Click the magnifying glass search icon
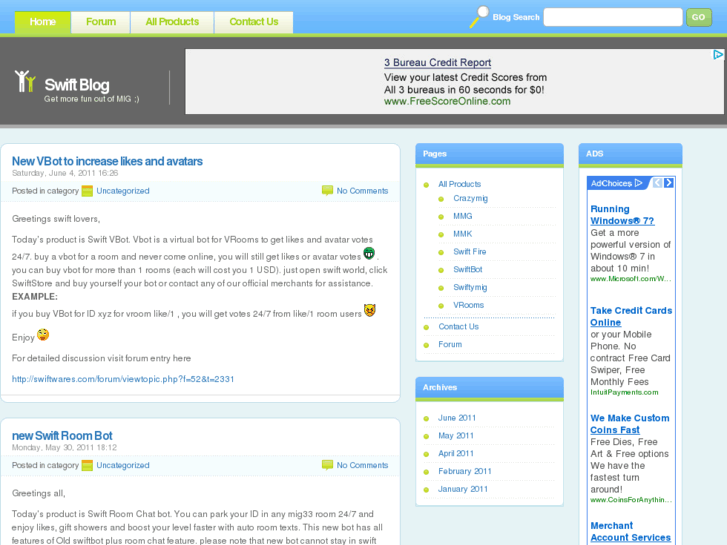Screen dimensions: 727x545 (x=479, y=17)
